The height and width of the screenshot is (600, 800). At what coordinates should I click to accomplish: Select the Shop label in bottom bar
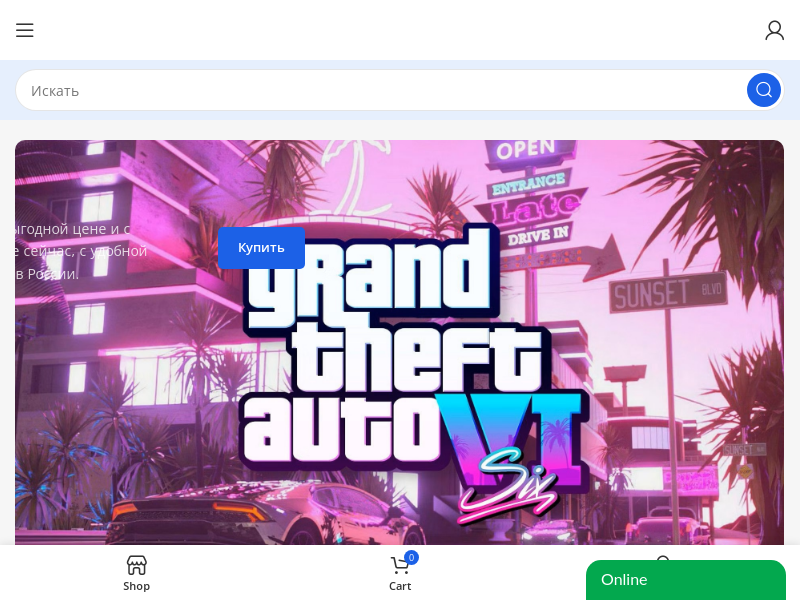point(136,586)
